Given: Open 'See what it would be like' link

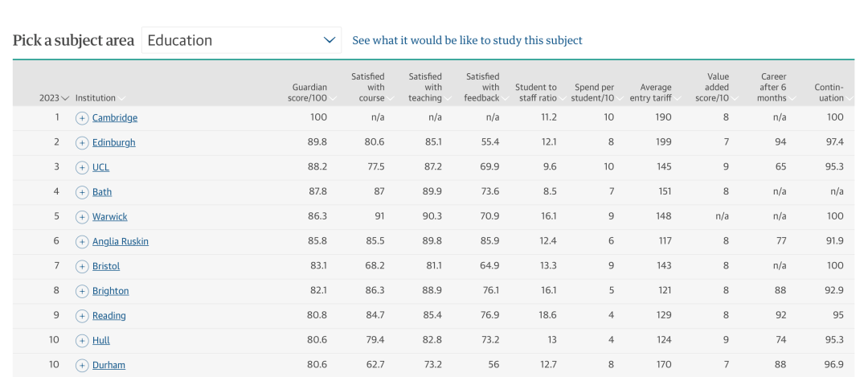Looking at the screenshot, I should [467, 40].
